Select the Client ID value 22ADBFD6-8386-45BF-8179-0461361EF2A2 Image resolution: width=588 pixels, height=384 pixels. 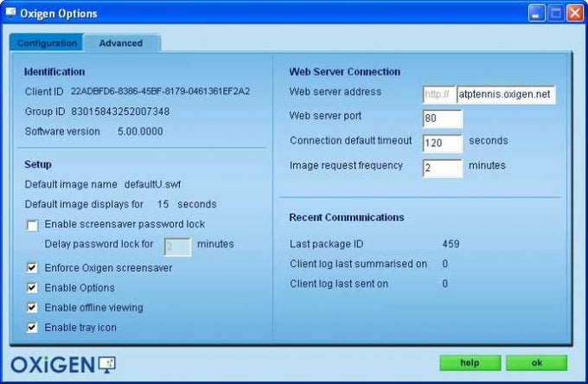tap(160, 92)
